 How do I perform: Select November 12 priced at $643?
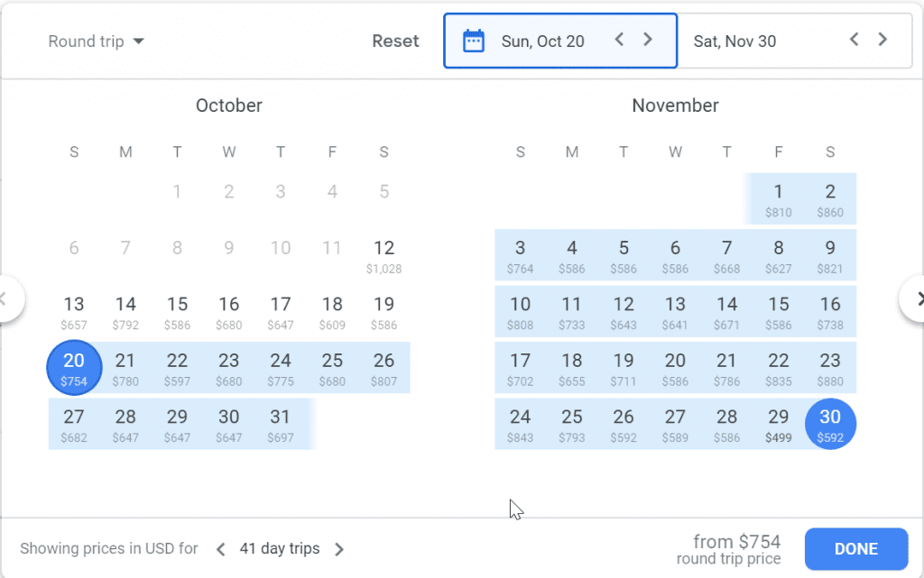coord(624,311)
